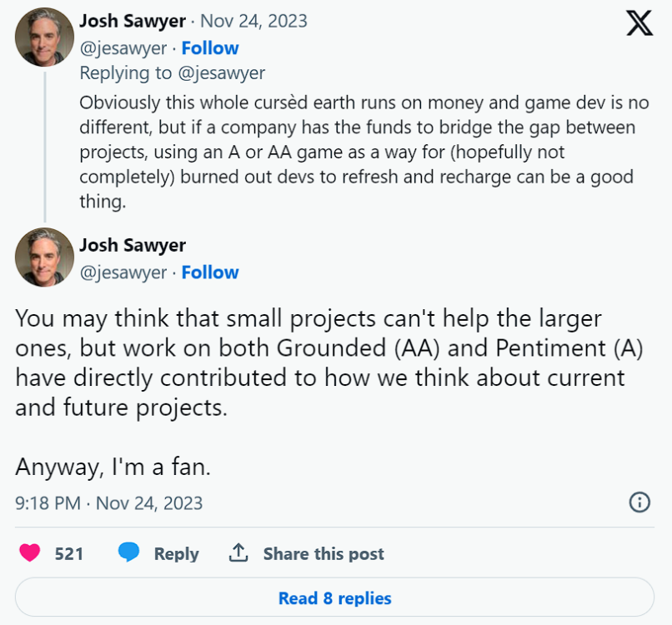Select the "Share this post" label
Image resolution: width=672 pixels, height=625 pixels.
pyautogui.click(x=323, y=553)
